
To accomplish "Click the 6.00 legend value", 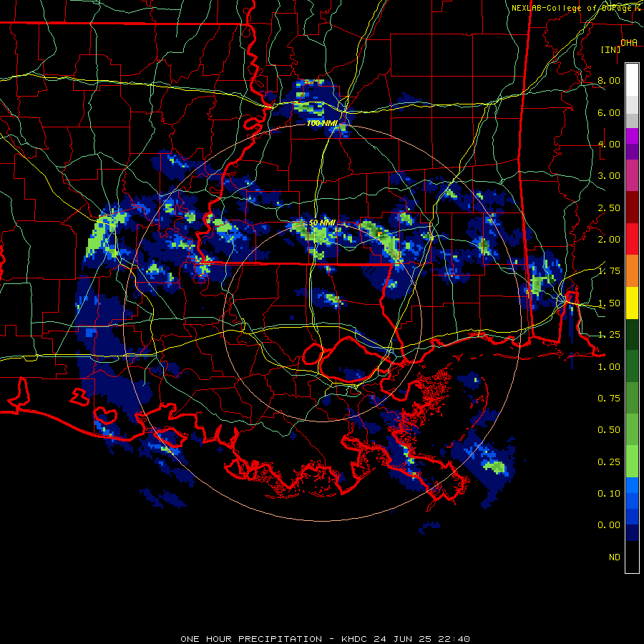I will click(609, 112).
